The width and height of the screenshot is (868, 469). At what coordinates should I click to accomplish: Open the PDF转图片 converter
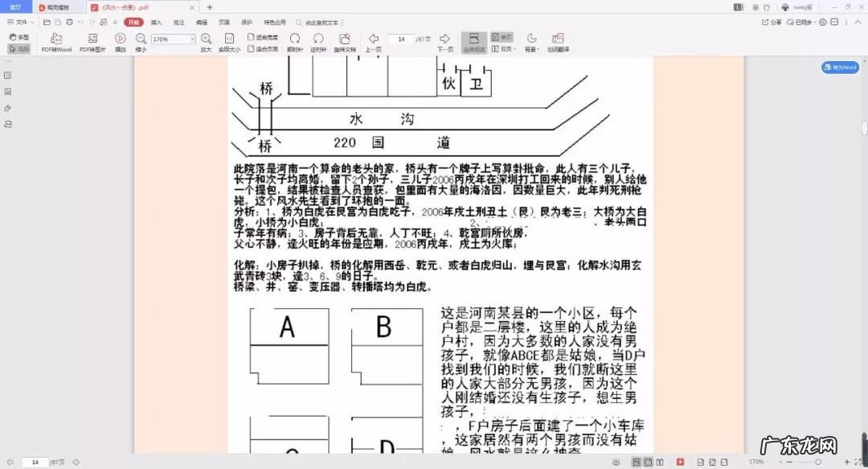pyautogui.click(x=92, y=42)
